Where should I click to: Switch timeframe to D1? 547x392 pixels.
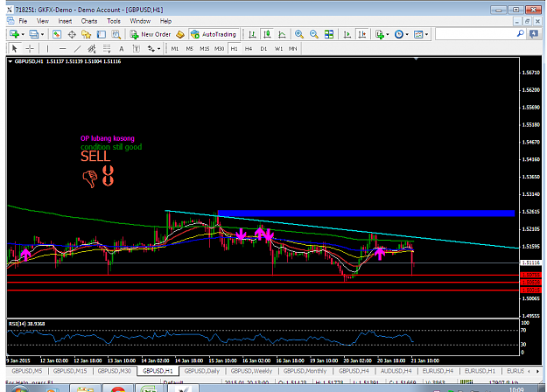click(263, 49)
